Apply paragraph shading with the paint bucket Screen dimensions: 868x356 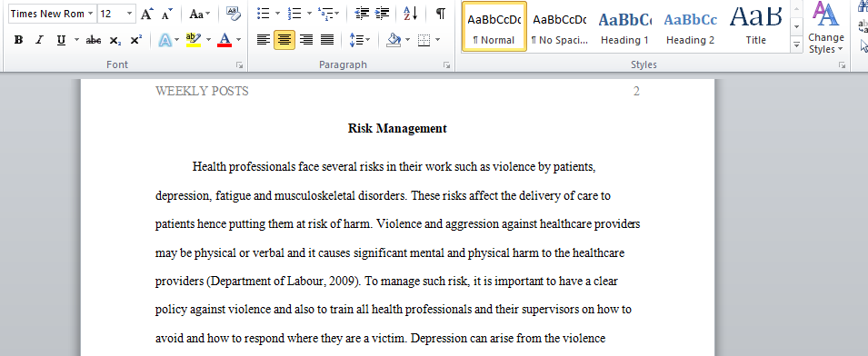pos(394,40)
